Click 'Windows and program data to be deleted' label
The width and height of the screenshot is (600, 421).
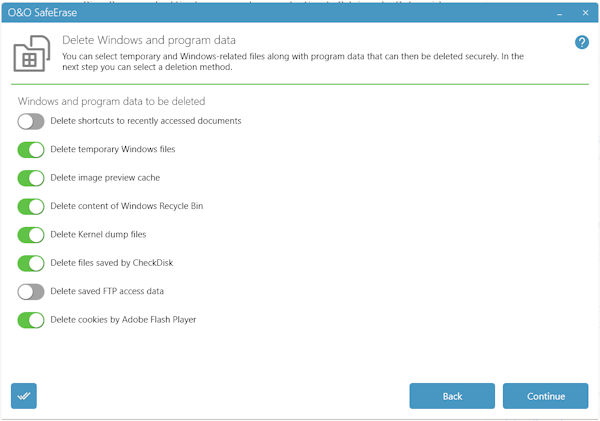111,101
